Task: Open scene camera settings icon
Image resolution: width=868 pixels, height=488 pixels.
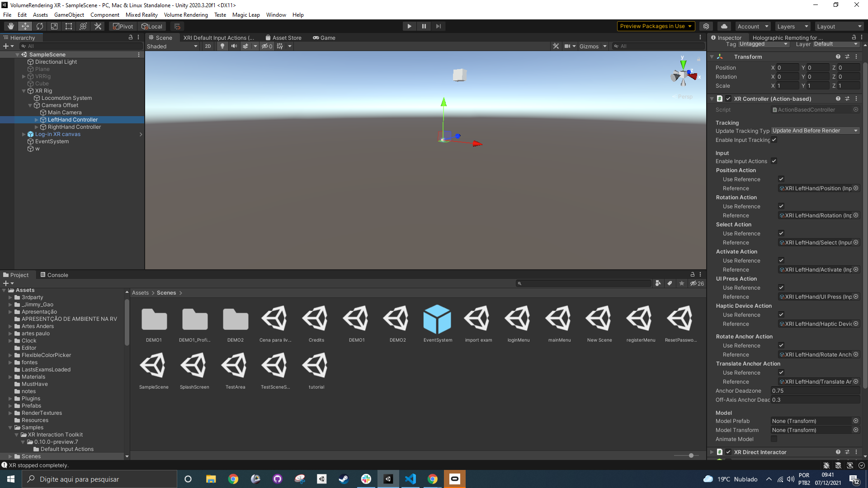Action: (567, 46)
